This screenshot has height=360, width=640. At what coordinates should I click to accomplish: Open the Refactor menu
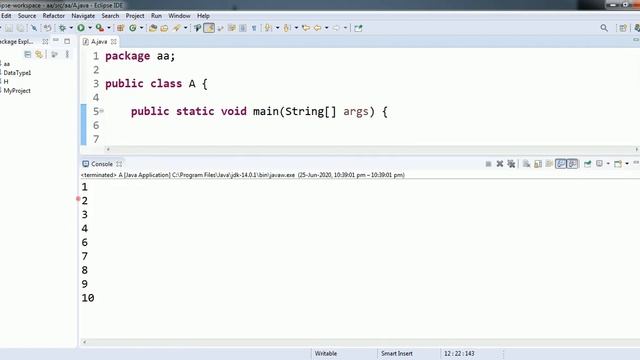point(53,16)
